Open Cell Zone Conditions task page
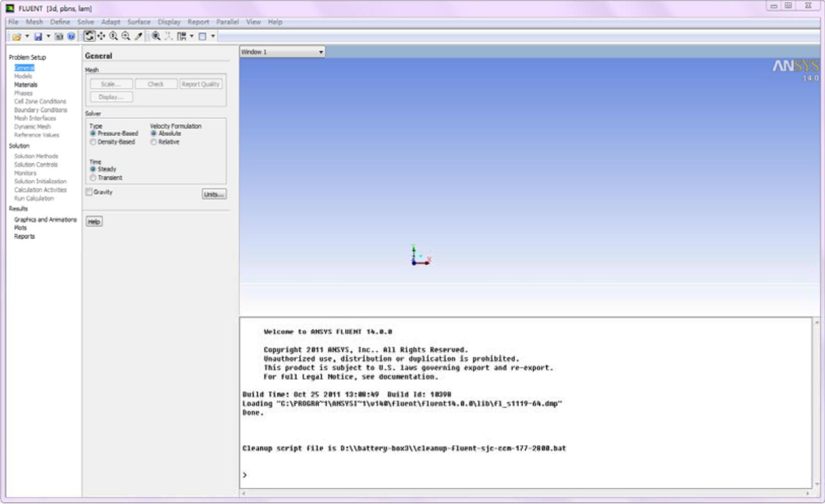The image size is (825, 504). [x=40, y=101]
